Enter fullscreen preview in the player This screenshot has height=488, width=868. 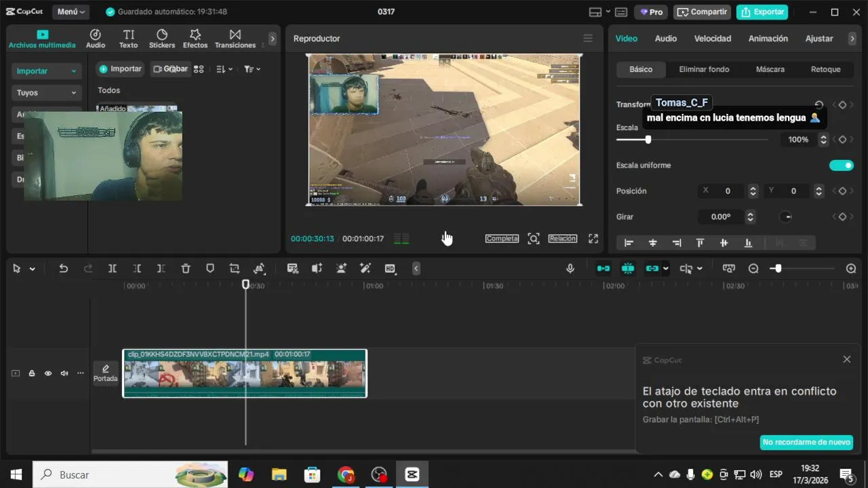pyautogui.click(x=593, y=239)
